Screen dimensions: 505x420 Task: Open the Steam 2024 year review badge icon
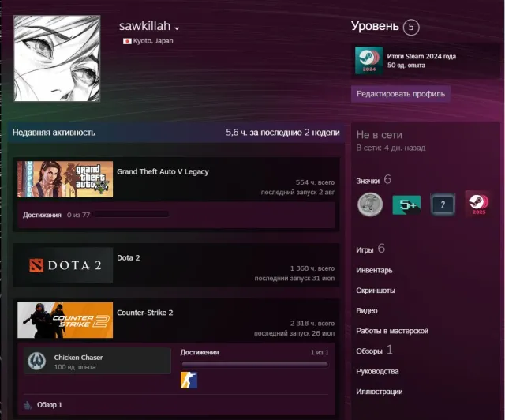pyautogui.click(x=368, y=61)
